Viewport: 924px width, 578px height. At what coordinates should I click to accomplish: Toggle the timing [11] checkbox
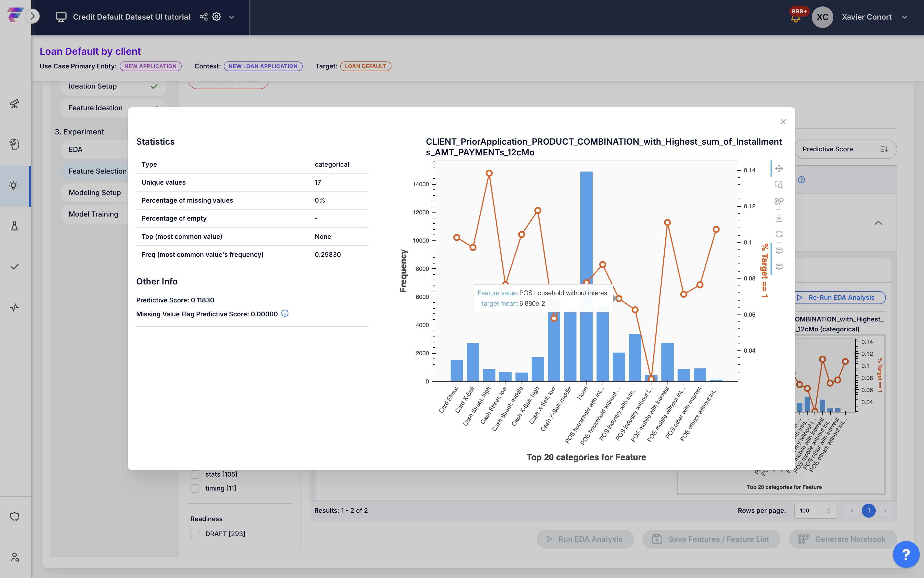tap(195, 488)
